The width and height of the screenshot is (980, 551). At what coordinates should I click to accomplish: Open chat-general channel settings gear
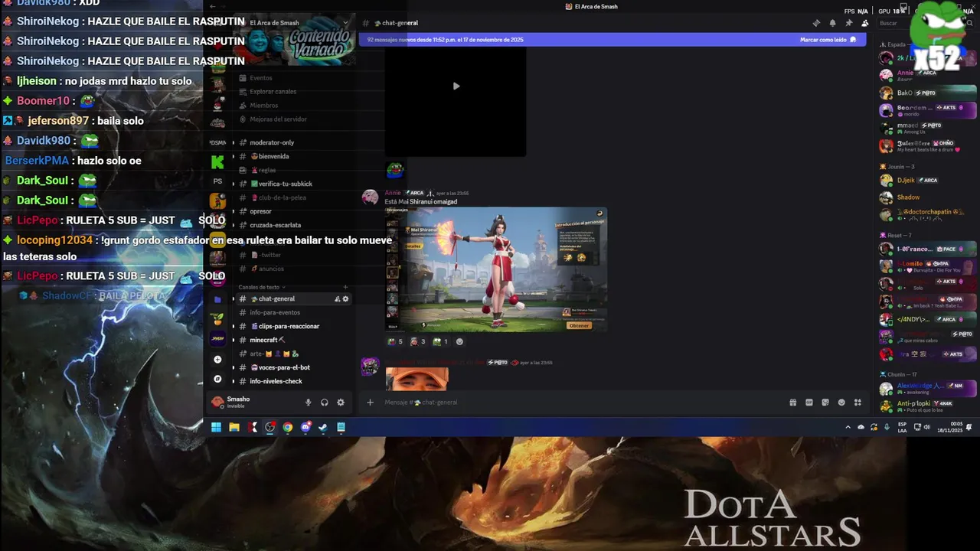point(345,298)
